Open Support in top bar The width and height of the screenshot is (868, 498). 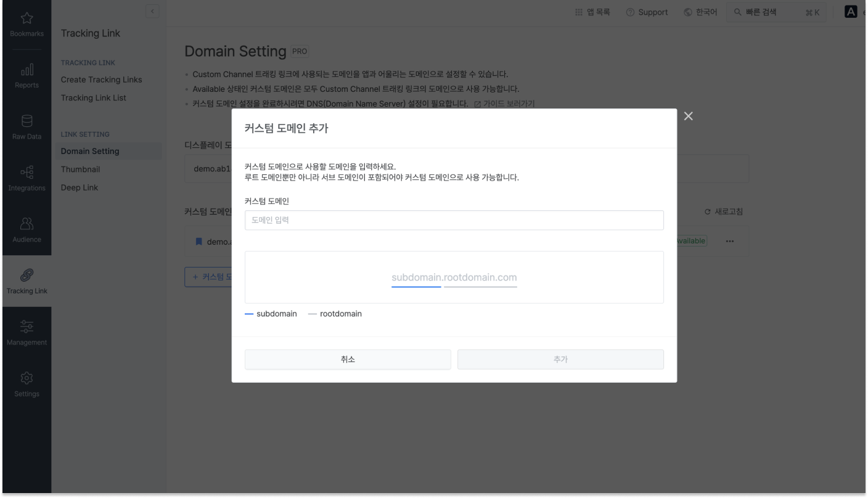coord(647,12)
